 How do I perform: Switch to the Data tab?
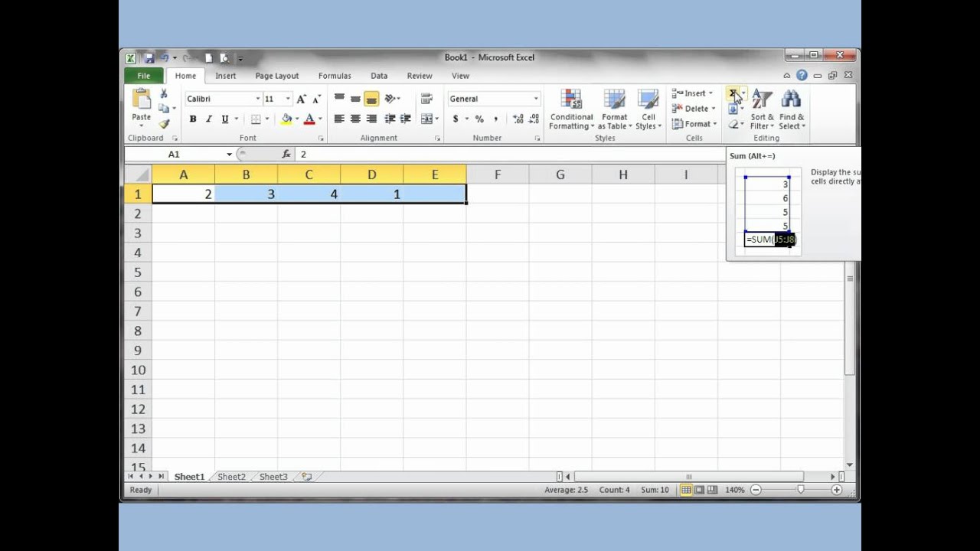tap(379, 76)
